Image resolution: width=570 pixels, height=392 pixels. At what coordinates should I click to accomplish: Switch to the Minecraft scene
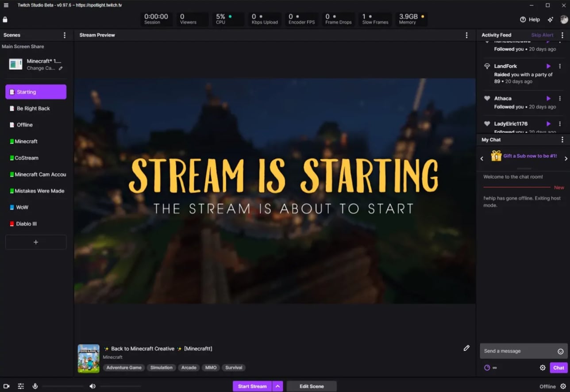click(x=26, y=142)
